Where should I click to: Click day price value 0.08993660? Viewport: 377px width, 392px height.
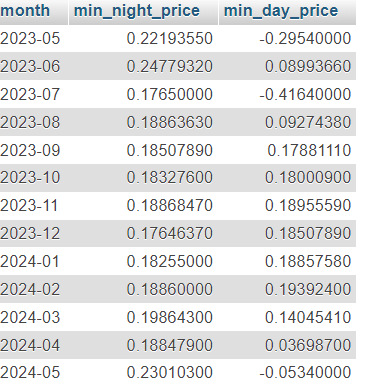(308, 66)
